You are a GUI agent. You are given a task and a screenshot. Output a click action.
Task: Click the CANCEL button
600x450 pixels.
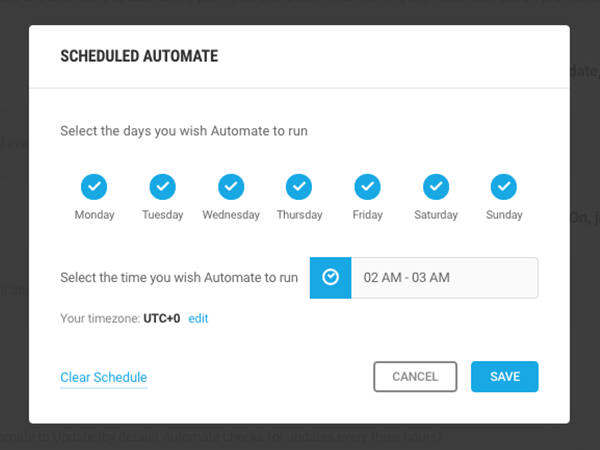coord(415,377)
